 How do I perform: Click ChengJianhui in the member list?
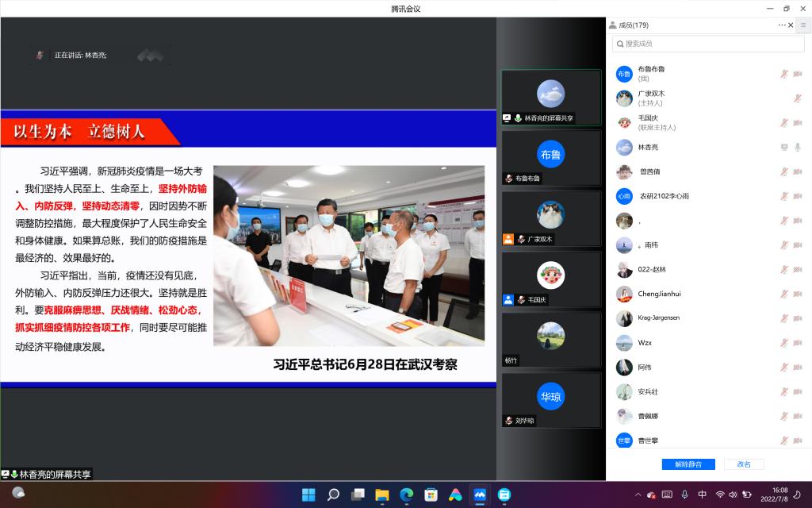click(x=659, y=294)
